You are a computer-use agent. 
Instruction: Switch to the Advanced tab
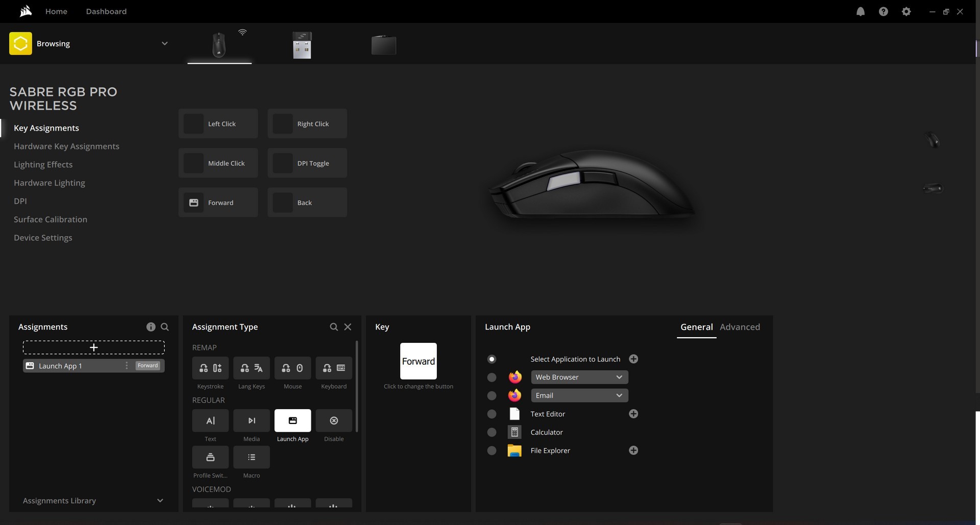[x=740, y=327]
